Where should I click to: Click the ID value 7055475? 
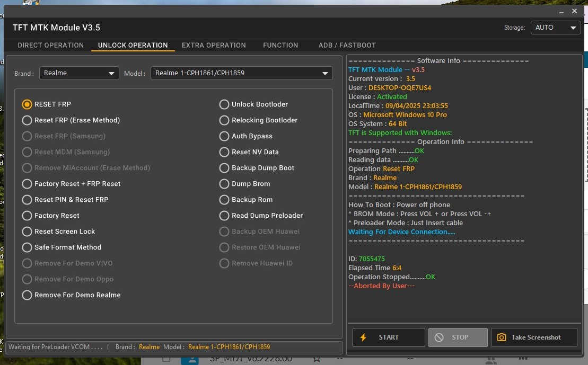tap(372, 259)
